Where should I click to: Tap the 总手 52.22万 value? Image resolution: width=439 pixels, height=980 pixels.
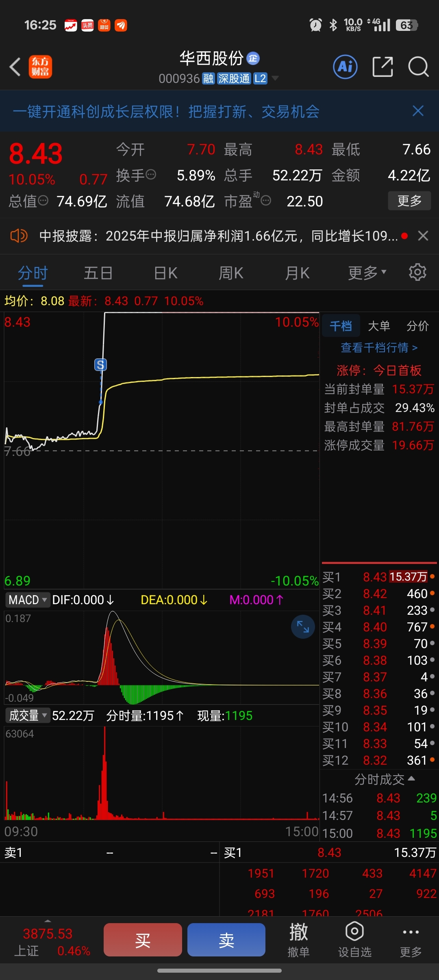pyautogui.click(x=297, y=175)
